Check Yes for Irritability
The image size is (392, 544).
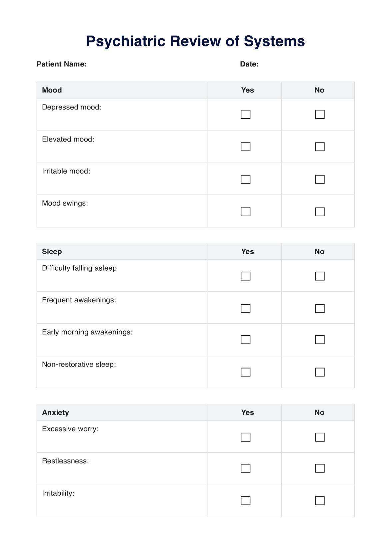click(245, 501)
